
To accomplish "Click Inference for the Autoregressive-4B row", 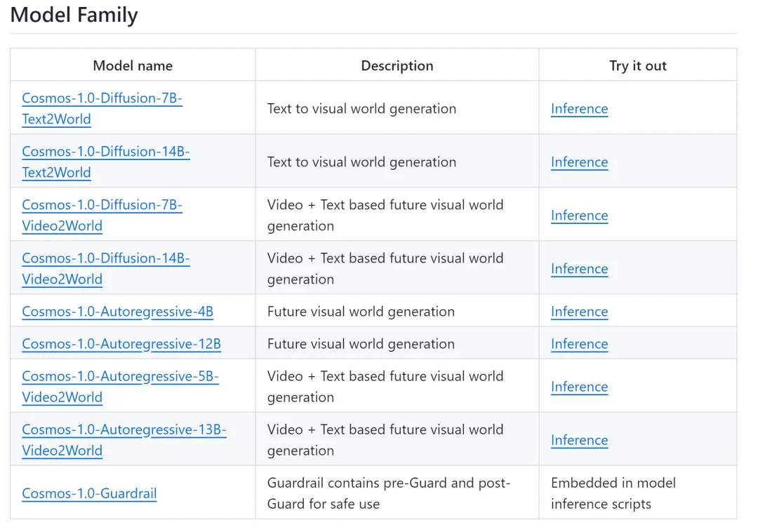I will coord(579,312).
